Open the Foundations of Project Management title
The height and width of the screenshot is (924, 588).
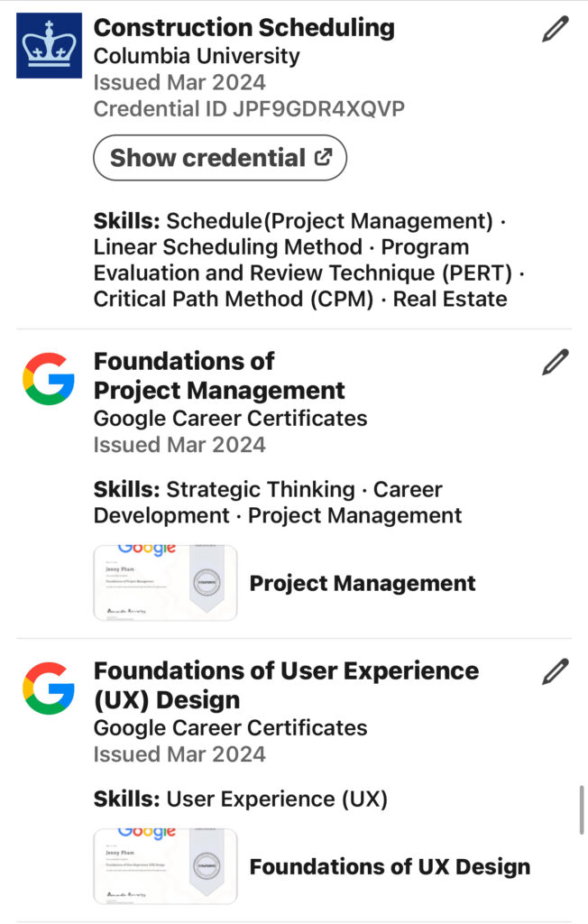click(x=219, y=375)
